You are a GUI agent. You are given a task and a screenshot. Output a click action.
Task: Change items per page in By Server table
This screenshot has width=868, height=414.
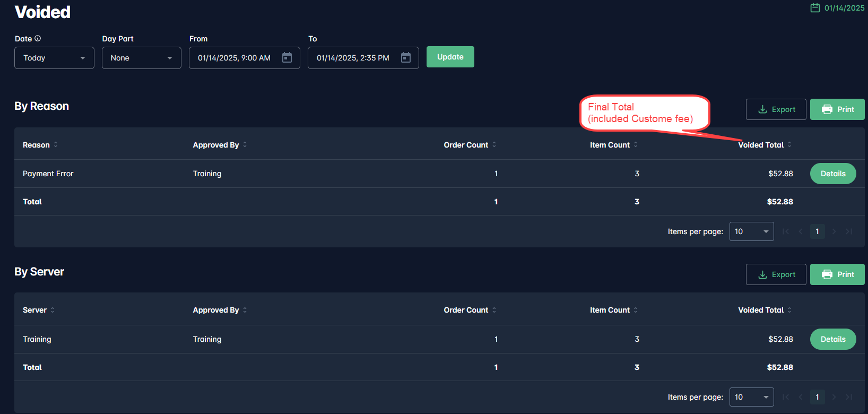[751, 397]
